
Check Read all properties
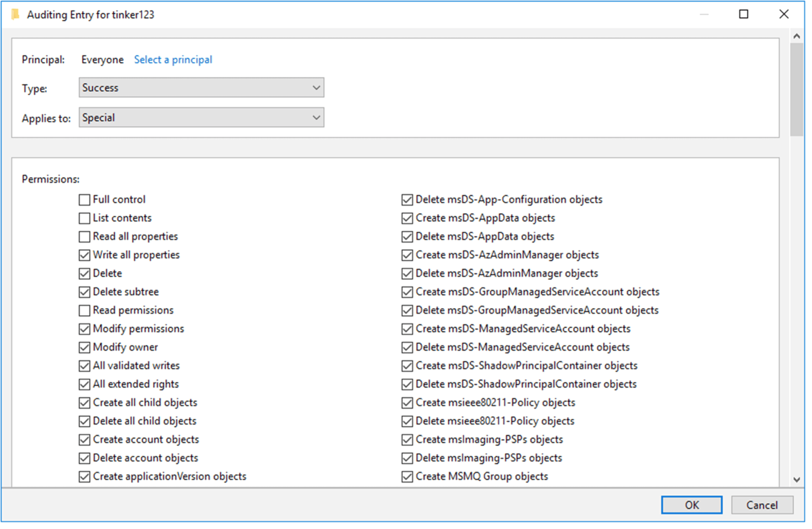(x=85, y=237)
